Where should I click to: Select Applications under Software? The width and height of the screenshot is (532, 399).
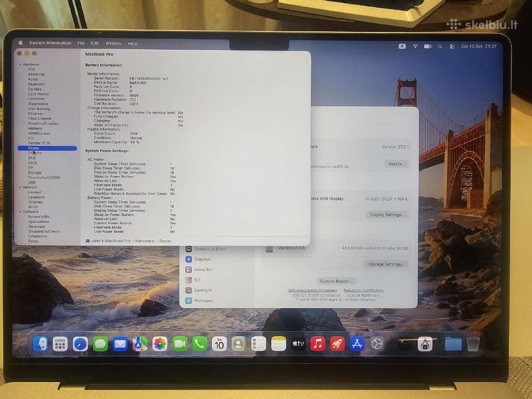pos(39,222)
